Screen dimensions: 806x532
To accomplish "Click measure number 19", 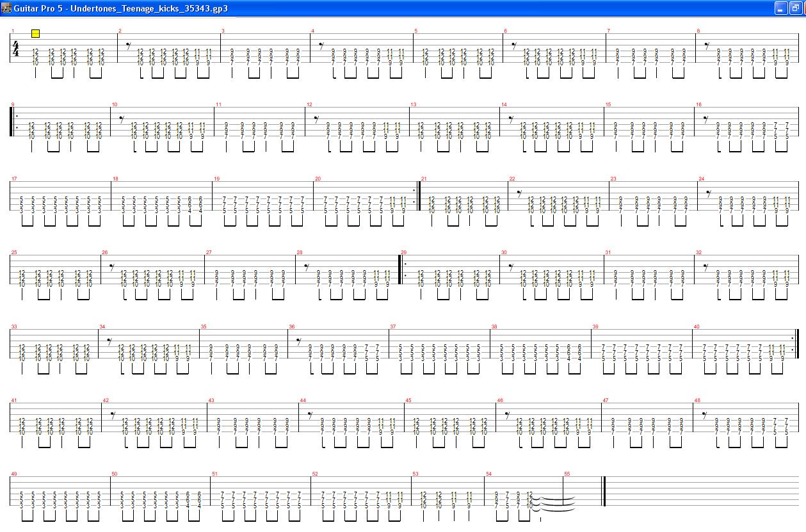I will [x=217, y=179].
